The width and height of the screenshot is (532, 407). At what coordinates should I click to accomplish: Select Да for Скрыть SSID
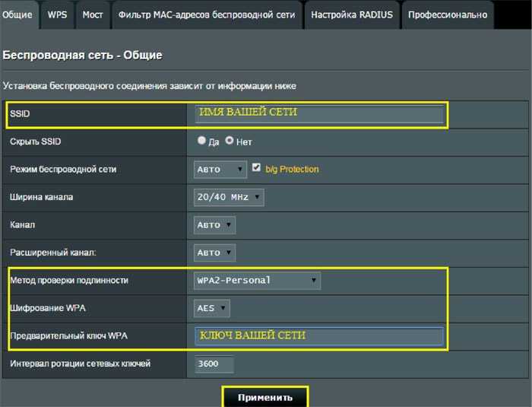[201, 140]
